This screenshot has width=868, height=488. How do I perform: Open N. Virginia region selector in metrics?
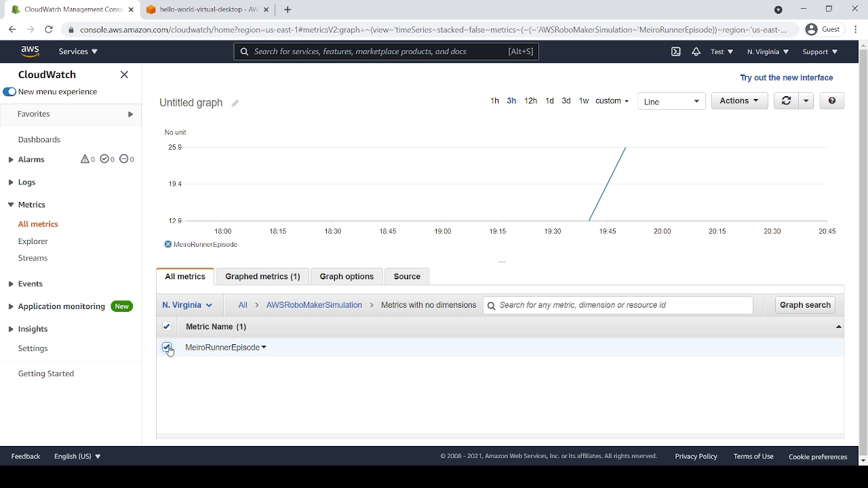point(187,306)
